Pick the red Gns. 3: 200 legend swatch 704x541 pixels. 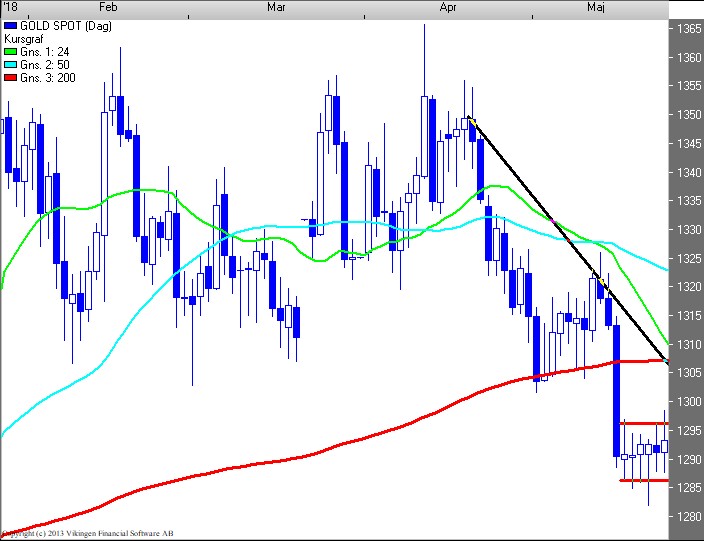[x=11, y=78]
